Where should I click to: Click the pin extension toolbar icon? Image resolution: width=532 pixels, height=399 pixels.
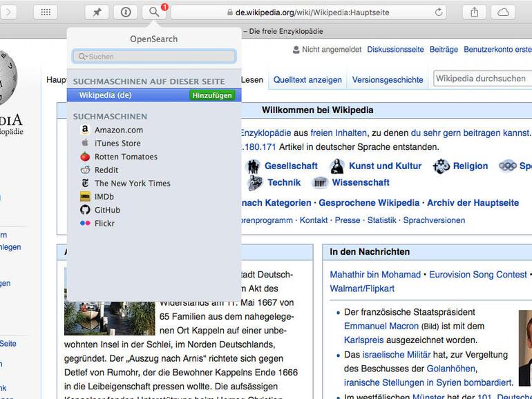click(97, 12)
